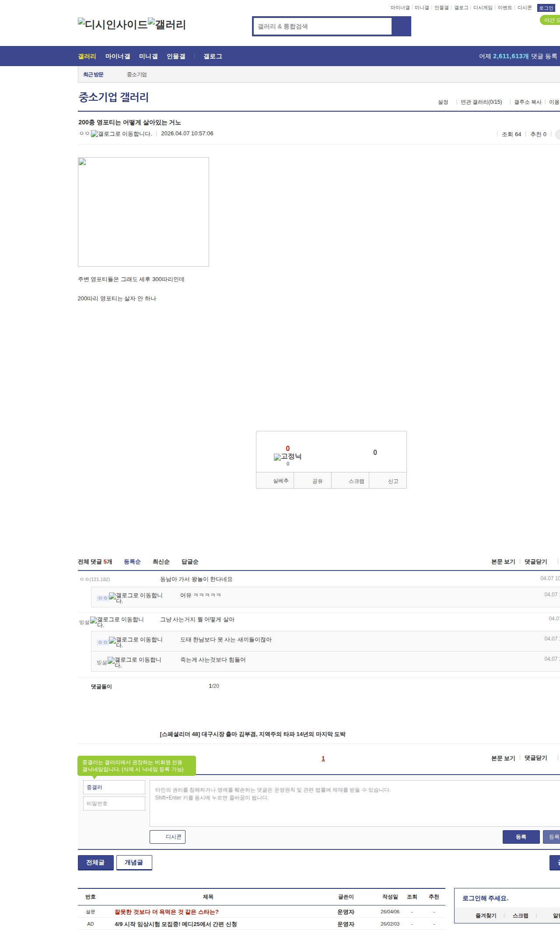Open the 설정 settings menu
560x930 pixels.
[443, 102]
